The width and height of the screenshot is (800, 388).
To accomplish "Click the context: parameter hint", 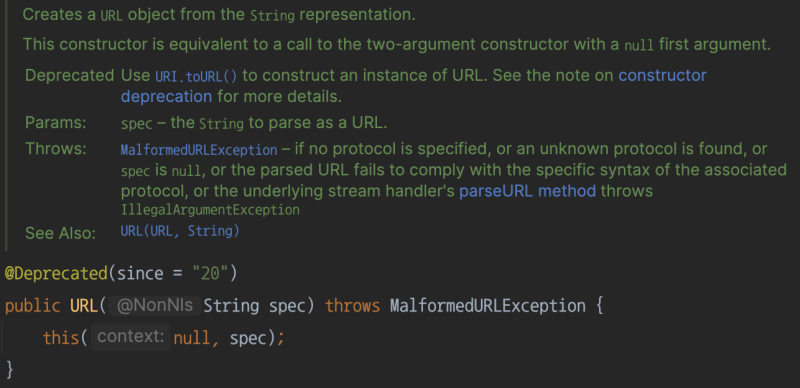I will coord(131,337).
